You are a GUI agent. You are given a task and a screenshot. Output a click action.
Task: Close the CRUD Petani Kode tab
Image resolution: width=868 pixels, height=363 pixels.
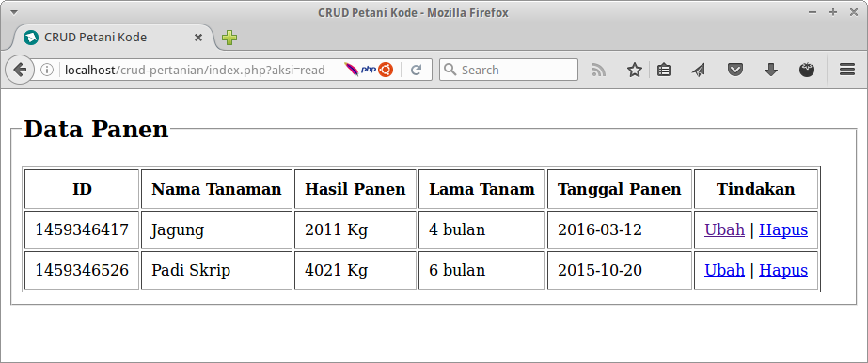pyautogui.click(x=198, y=38)
